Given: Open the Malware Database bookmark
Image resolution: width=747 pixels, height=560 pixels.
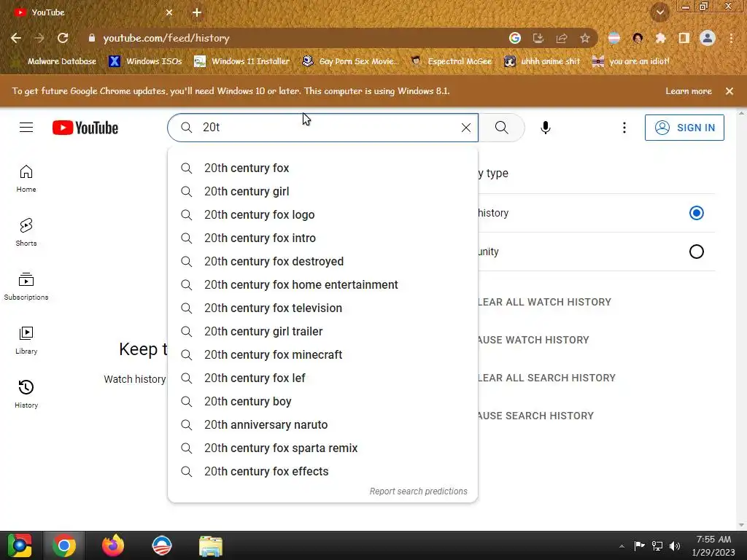Looking at the screenshot, I should (x=54, y=61).
